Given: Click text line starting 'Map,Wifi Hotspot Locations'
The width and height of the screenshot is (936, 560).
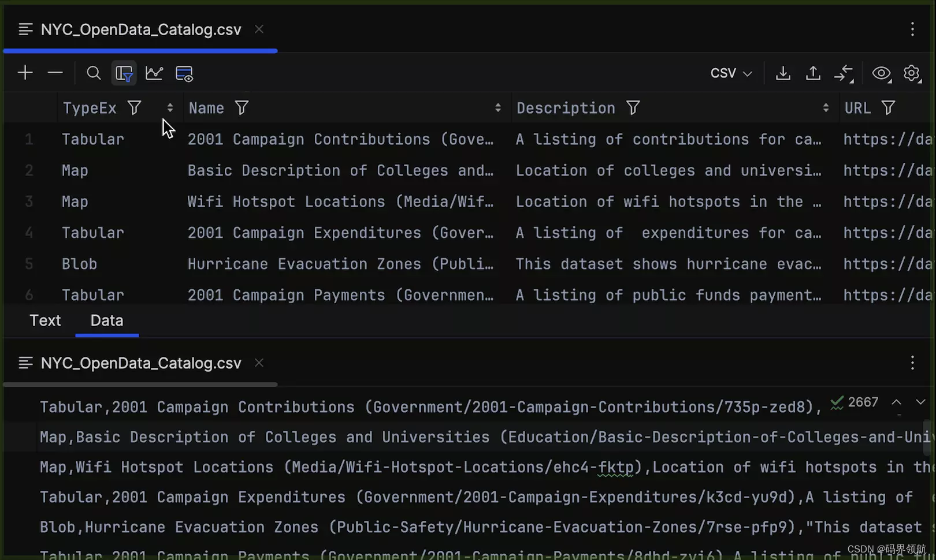Looking at the screenshot, I should pos(486,467).
